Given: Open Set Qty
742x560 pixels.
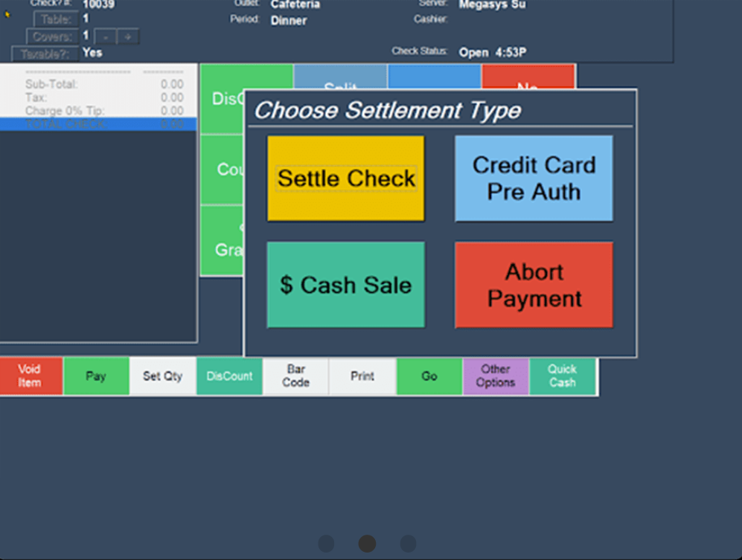Looking at the screenshot, I should pos(162,376).
